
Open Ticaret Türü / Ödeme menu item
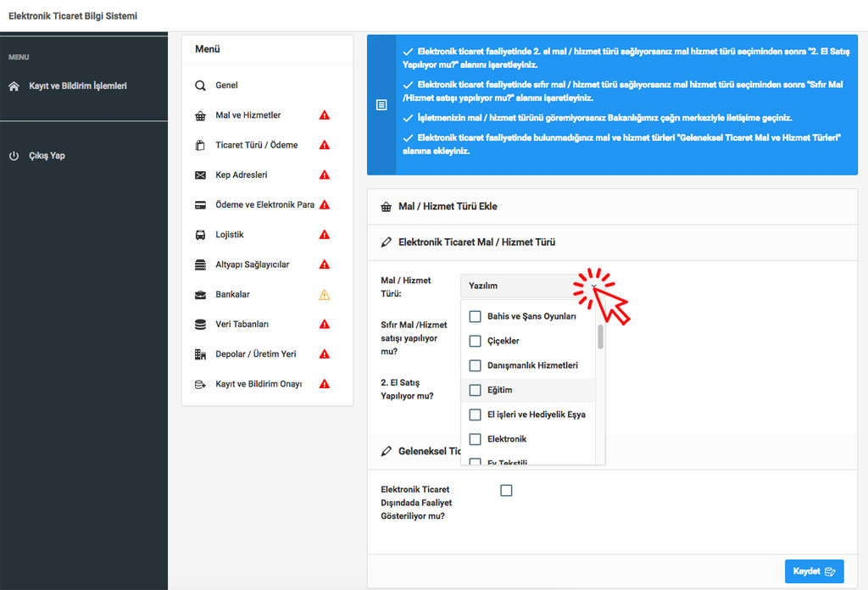point(256,145)
